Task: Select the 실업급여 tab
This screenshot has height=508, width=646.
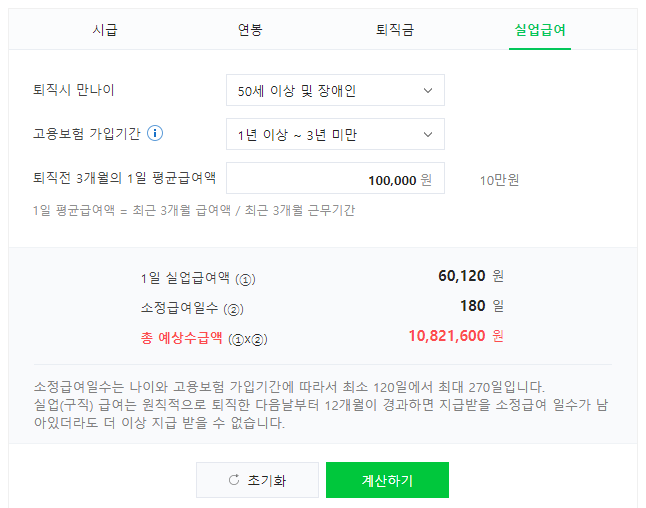Action: tap(540, 30)
